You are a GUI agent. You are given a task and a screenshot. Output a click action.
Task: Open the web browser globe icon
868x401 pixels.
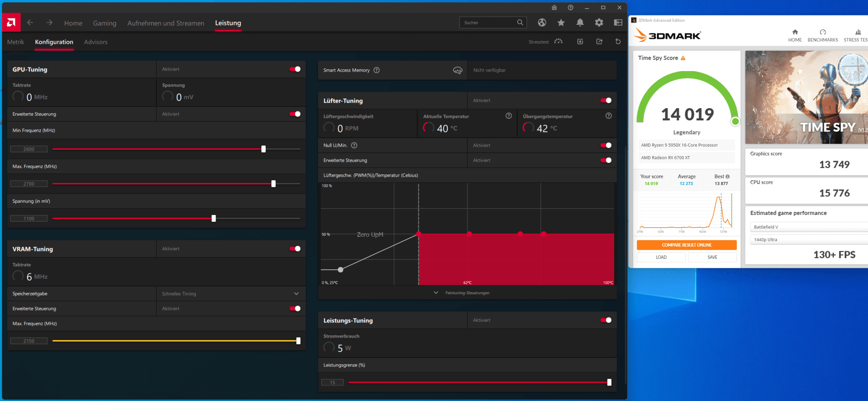[x=542, y=23]
